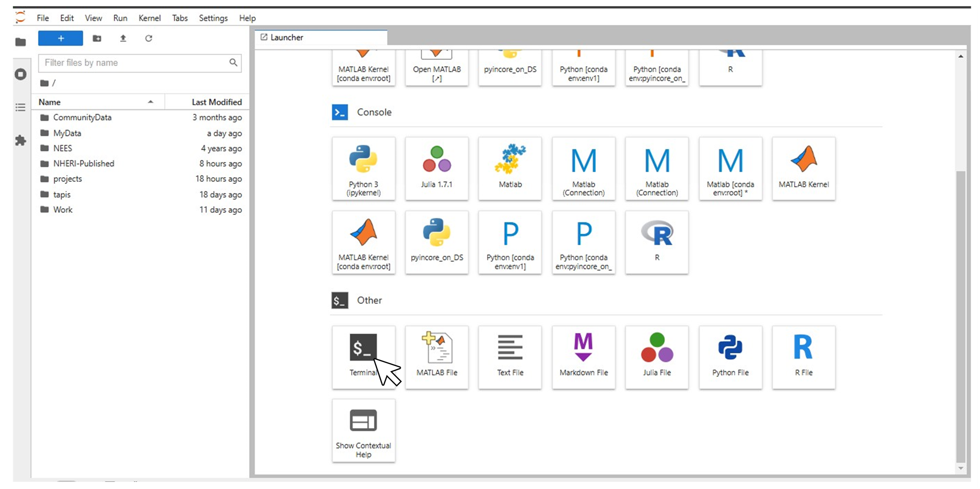Open the Settings menu

click(213, 18)
